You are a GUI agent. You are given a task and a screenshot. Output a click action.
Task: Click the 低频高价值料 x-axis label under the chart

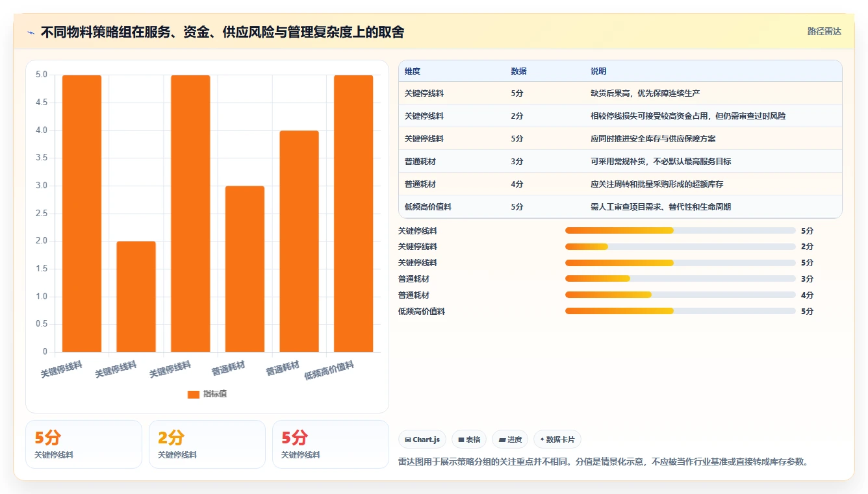330,371
